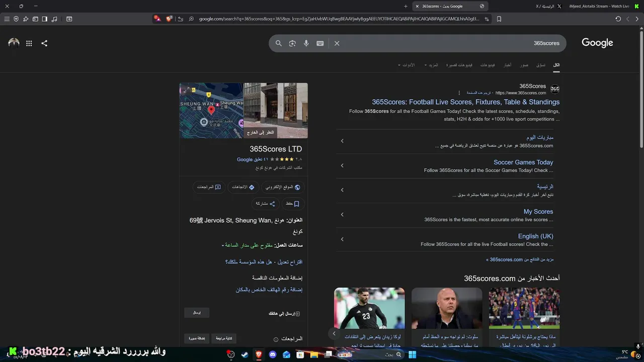The image size is (644, 362).
Task: Open more results from 365scores.com
Action: click(x=520, y=259)
